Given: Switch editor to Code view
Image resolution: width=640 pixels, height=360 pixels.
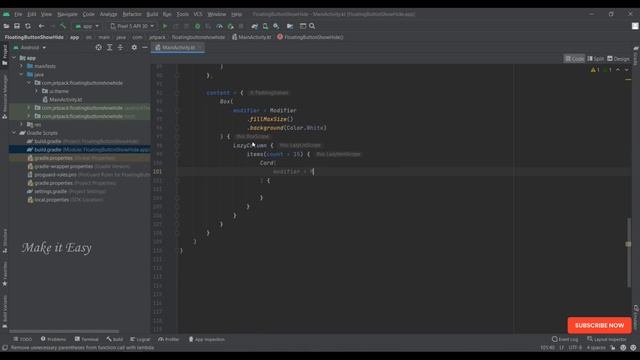Looking at the screenshot, I should (574, 59).
